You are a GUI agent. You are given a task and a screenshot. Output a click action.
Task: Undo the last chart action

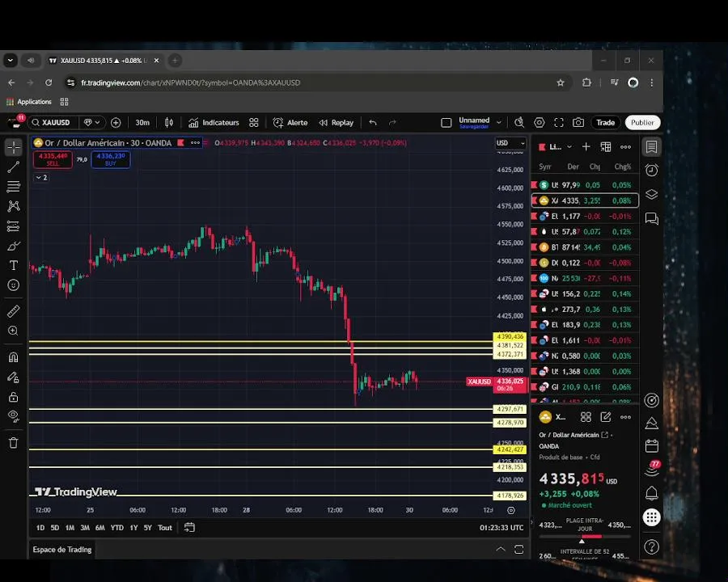[373, 123]
